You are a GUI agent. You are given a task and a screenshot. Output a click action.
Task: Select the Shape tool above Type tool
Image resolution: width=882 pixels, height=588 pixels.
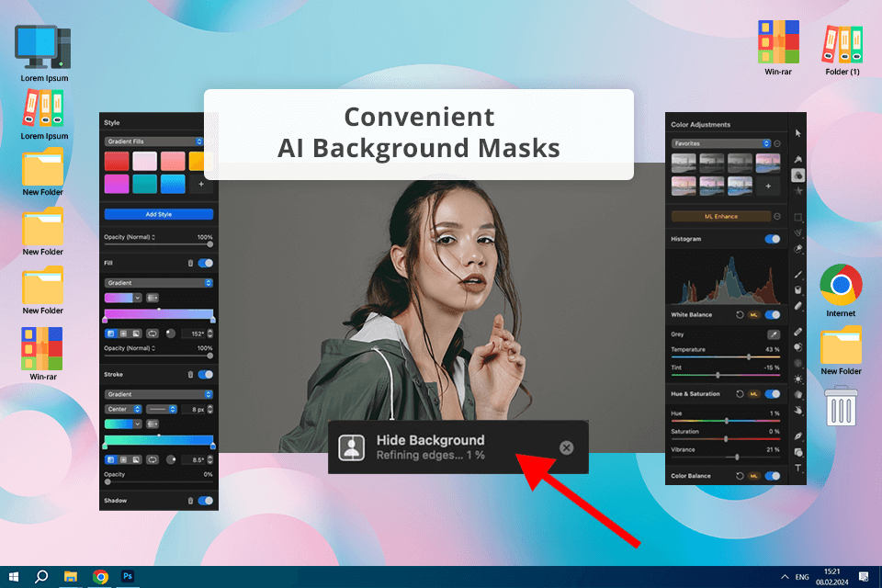point(797,452)
